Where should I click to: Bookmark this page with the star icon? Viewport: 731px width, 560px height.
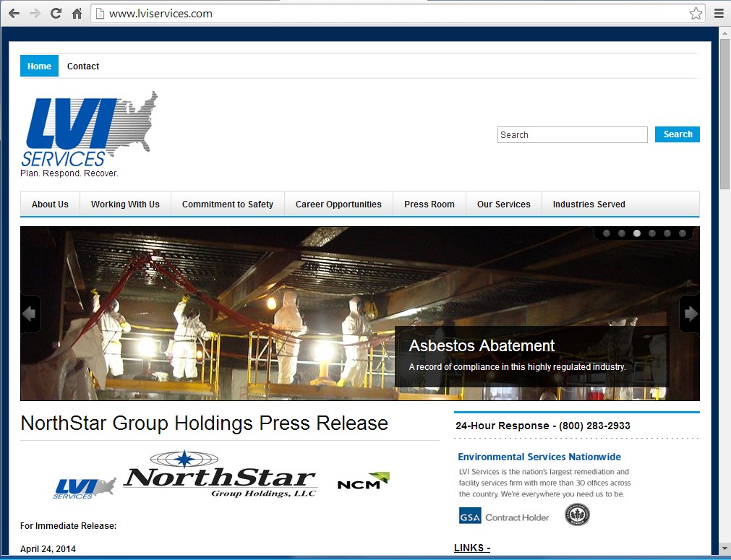point(696,14)
